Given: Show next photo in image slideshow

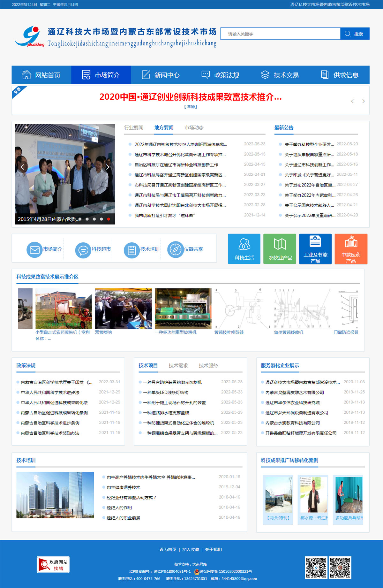Looking at the screenshot, I should point(108,167).
